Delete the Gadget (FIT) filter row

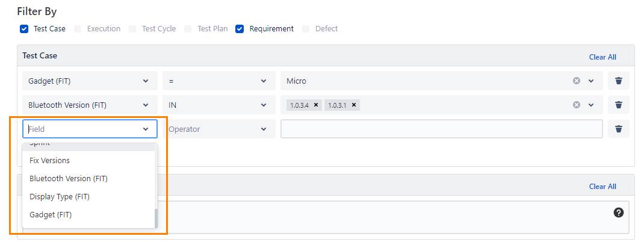618,81
